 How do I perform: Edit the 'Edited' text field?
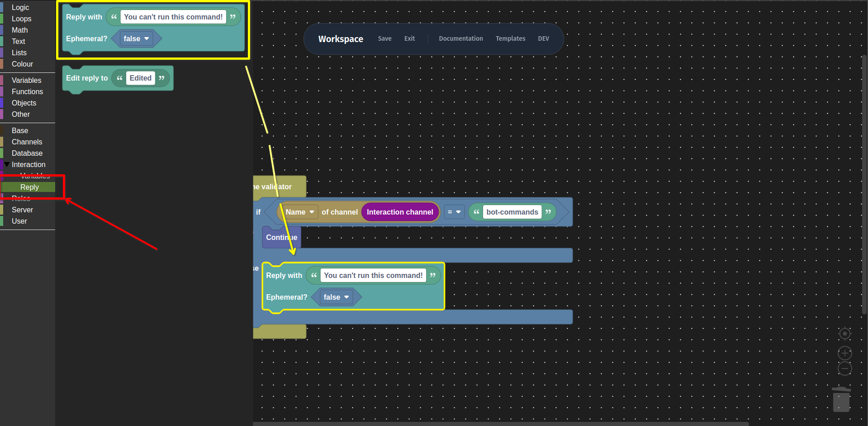[140, 78]
